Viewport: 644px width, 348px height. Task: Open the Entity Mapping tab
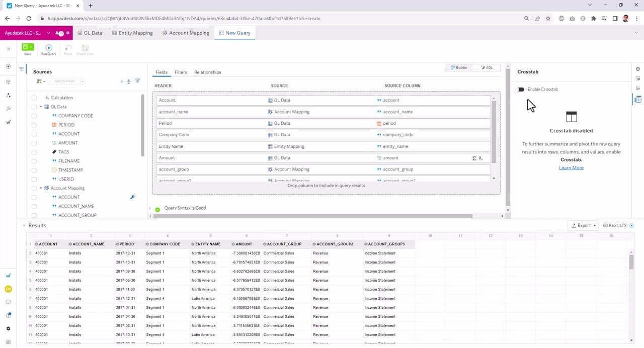[x=132, y=33]
